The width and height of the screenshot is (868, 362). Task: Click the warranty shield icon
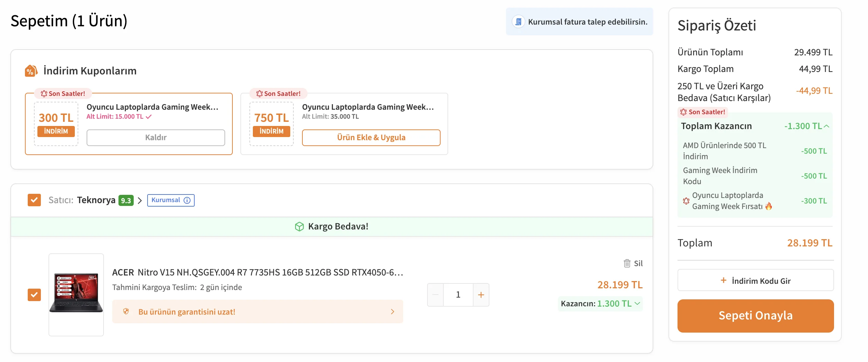tap(126, 311)
